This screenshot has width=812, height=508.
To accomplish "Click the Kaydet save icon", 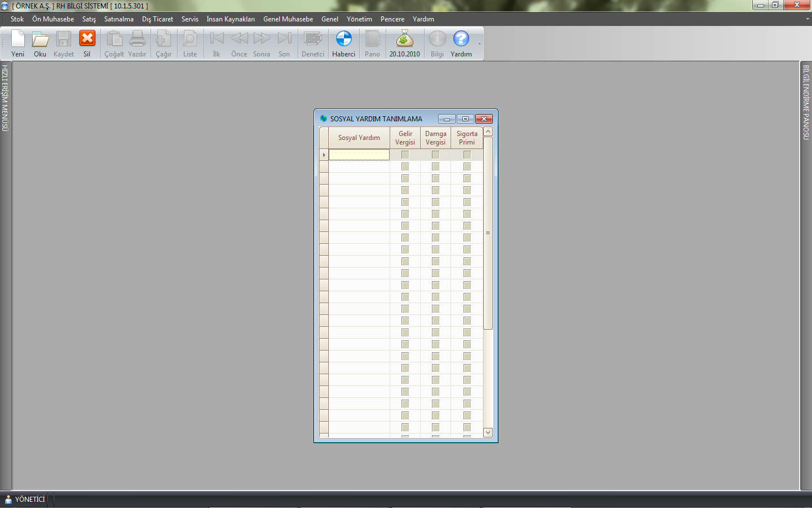I will point(63,43).
